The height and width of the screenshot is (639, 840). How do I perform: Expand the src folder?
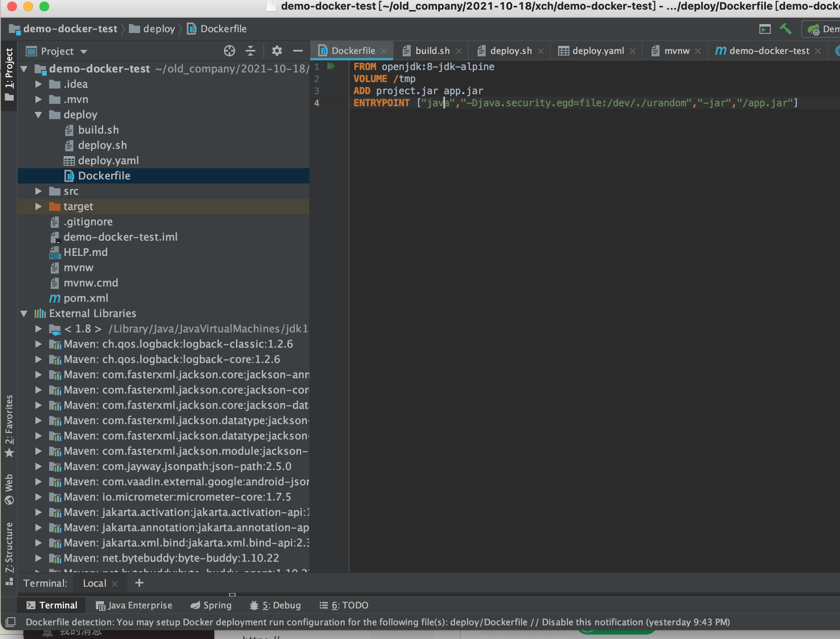39,191
